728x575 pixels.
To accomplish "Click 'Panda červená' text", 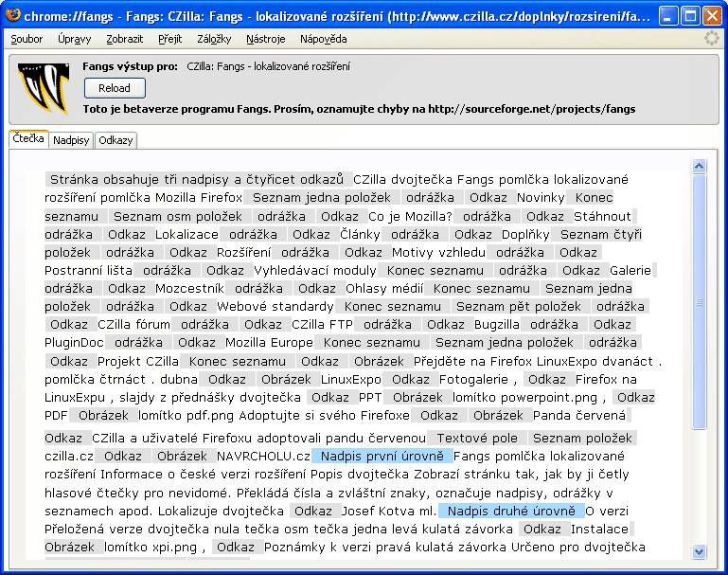I will [x=579, y=416].
